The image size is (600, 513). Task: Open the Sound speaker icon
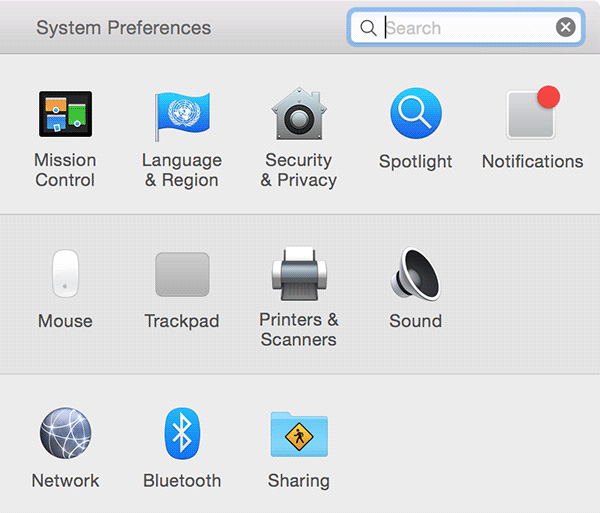pos(416,273)
